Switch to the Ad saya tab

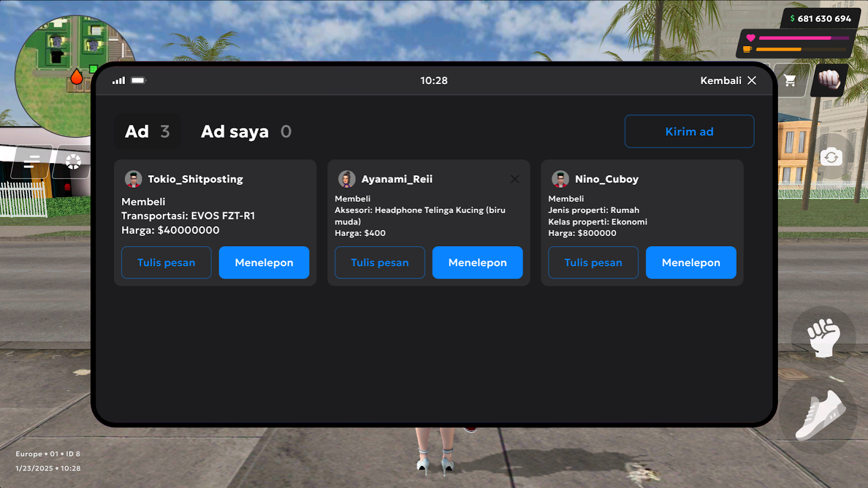[x=246, y=132]
